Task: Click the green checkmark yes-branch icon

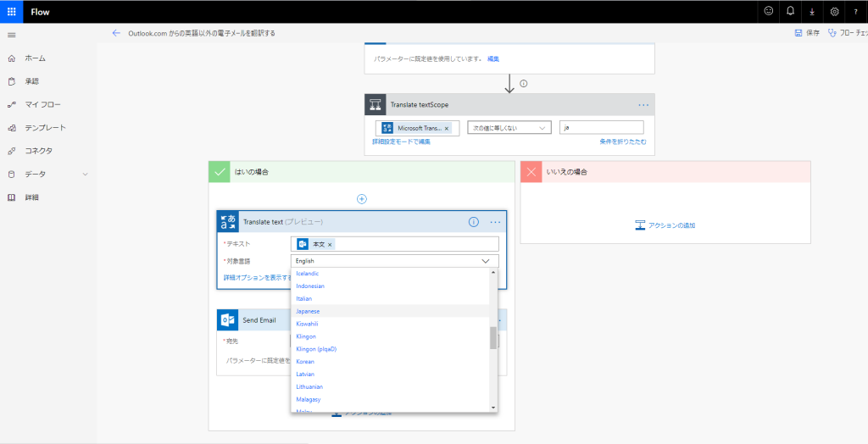Action: 220,172
